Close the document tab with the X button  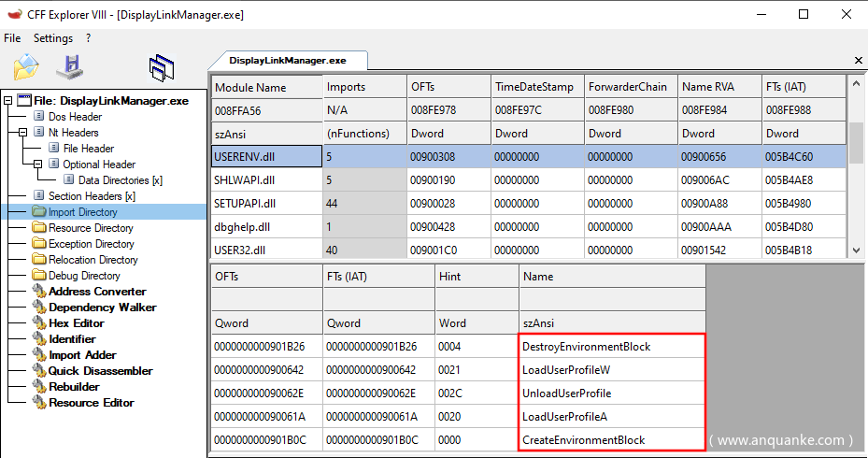[x=859, y=61]
